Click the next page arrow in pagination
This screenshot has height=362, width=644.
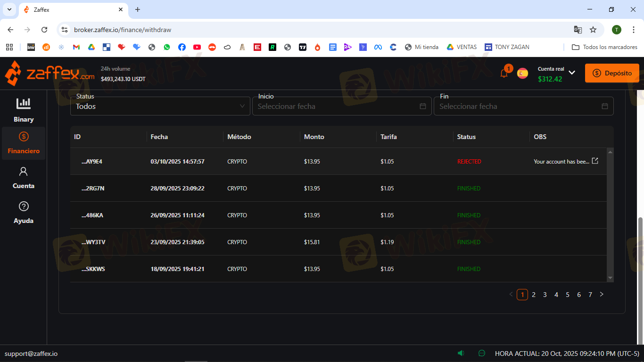coord(602,295)
